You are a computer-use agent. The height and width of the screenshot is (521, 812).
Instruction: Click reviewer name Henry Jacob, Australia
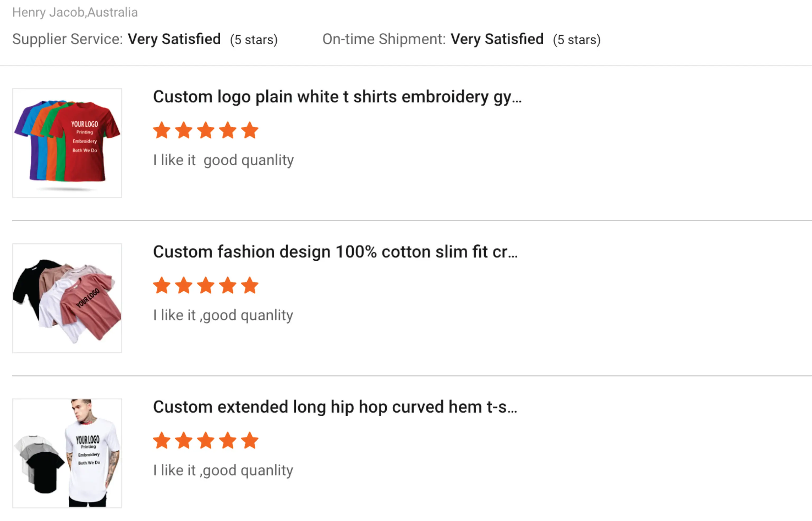coord(75,12)
